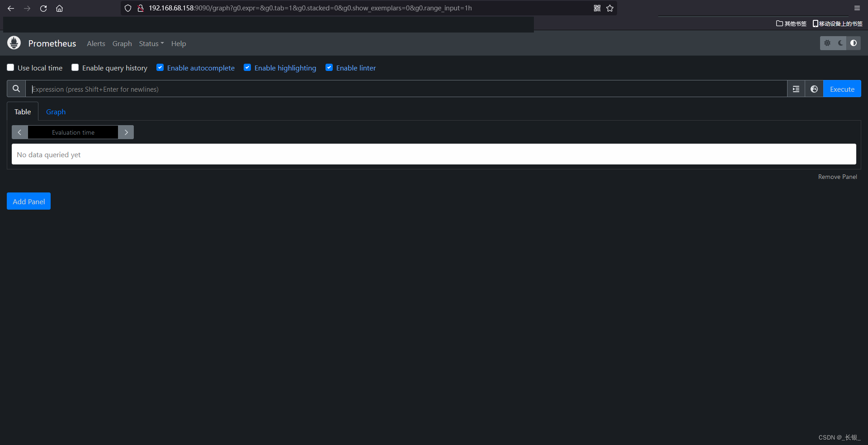
Task: Click the Prometheus brand title
Action: click(x=52, y=43)
